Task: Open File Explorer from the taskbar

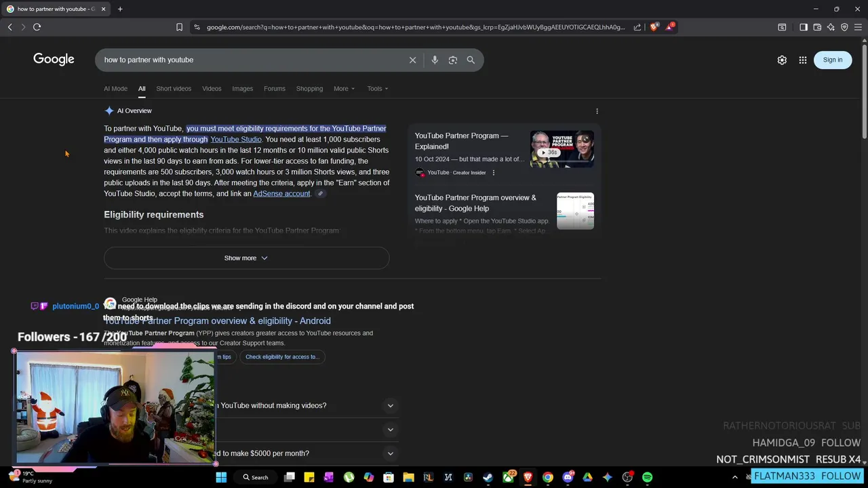Action: click(x=408, y=477)
